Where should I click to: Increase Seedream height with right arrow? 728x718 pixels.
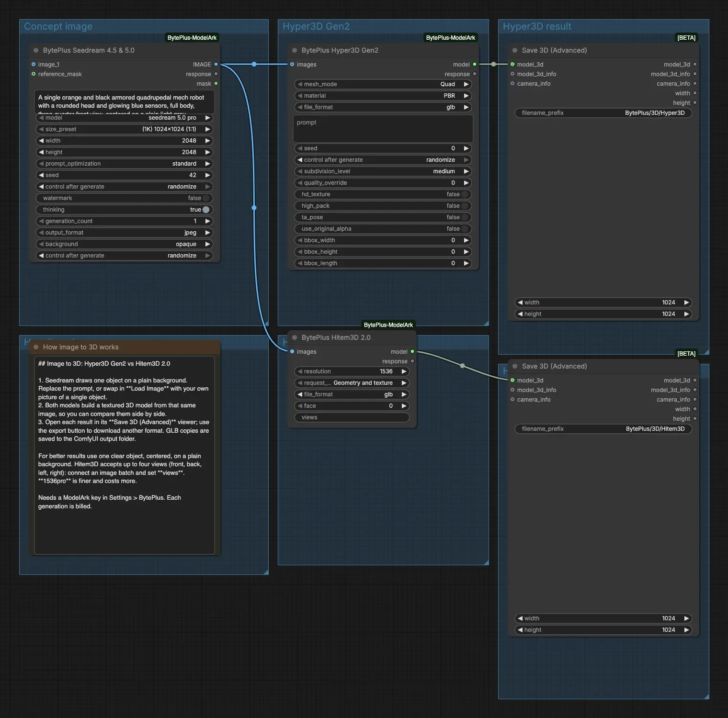(208, 152)
